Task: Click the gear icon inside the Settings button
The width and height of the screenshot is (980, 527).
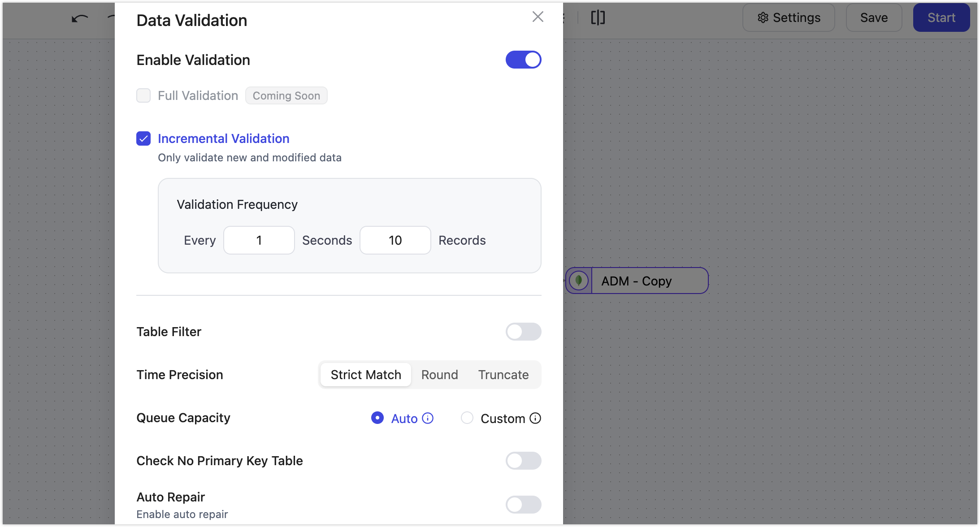Action: pos(763,17)
